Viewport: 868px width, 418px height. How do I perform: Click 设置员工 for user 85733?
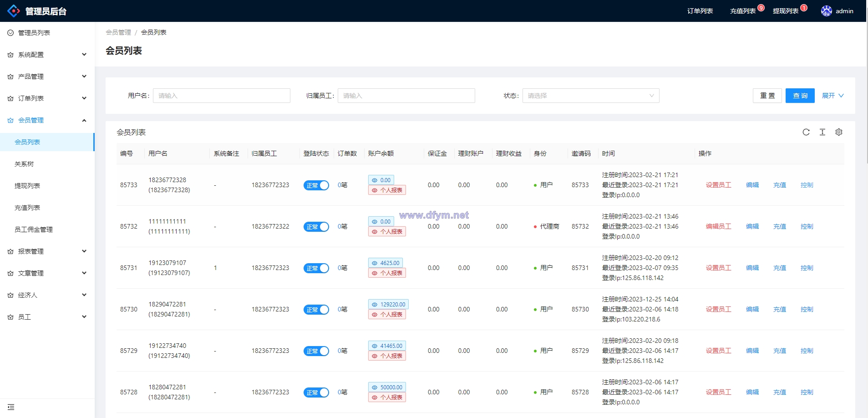point(719,185)
